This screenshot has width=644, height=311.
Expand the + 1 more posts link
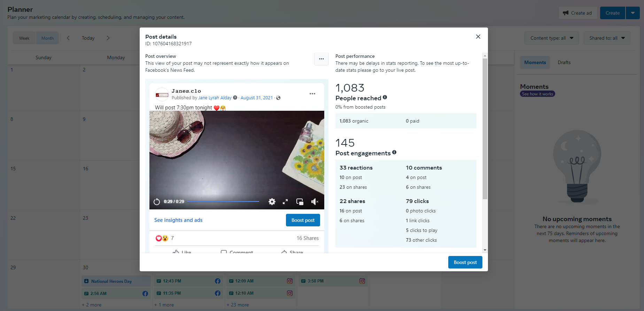[164, 305]
